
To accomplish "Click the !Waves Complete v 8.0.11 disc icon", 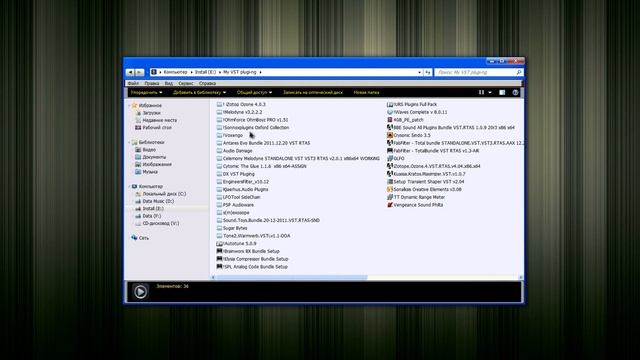I will point(390,112).
